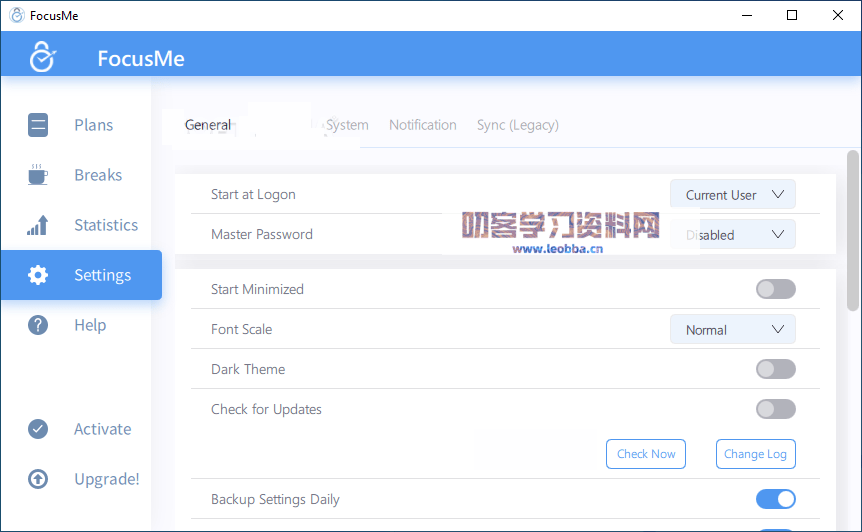Click the FocusMe title bar app icon
Viewport: 862px width, 532px height.
pos(17,15)
